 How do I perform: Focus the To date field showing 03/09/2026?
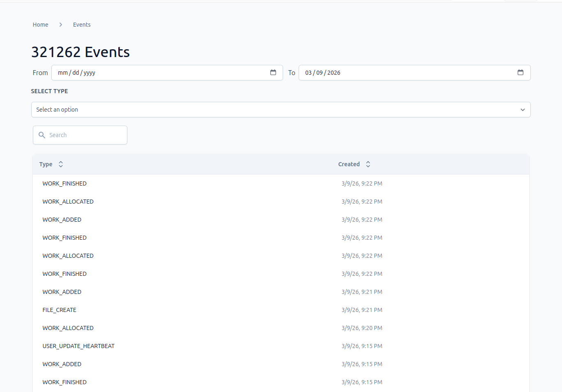[415, 73]
